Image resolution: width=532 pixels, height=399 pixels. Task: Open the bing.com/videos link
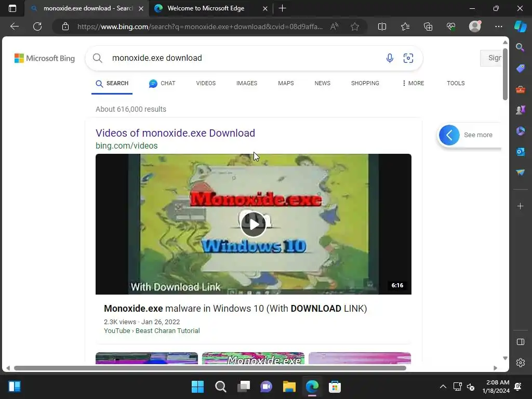pos(127,145)
